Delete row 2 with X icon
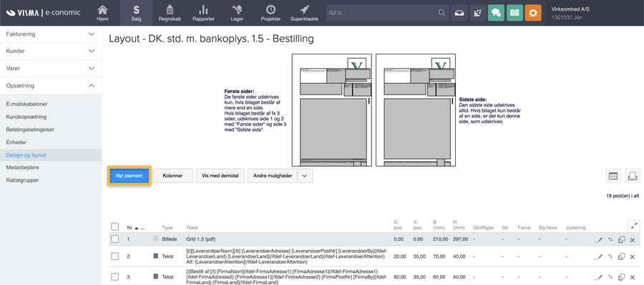This screenshot has height=285, width=644. (633, 256)
